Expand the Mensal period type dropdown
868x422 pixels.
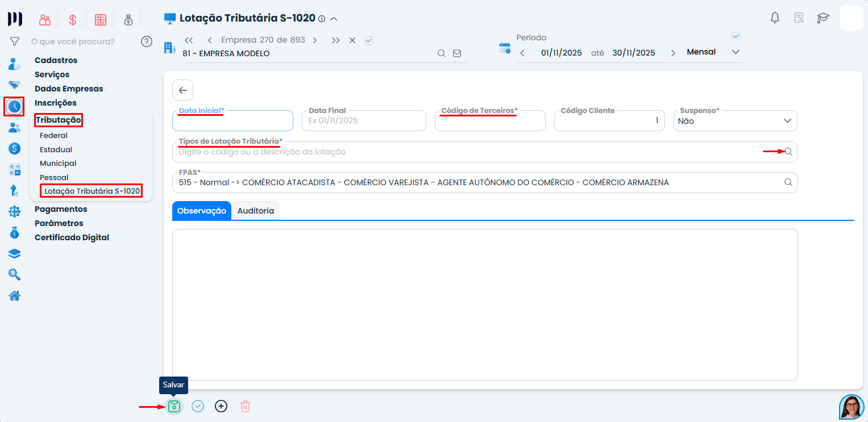[x=736, y=52]
